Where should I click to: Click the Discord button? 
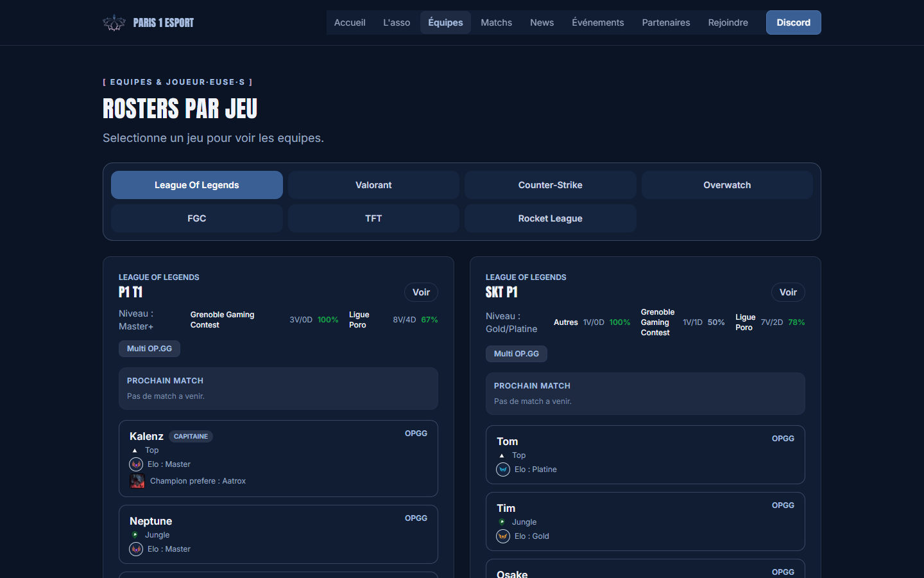(x=794, y=22)
